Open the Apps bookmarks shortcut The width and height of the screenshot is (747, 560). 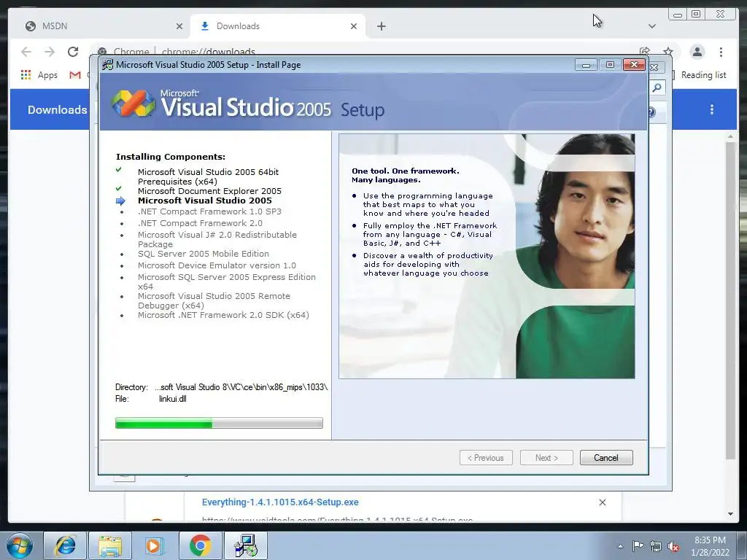pos(39,75)
